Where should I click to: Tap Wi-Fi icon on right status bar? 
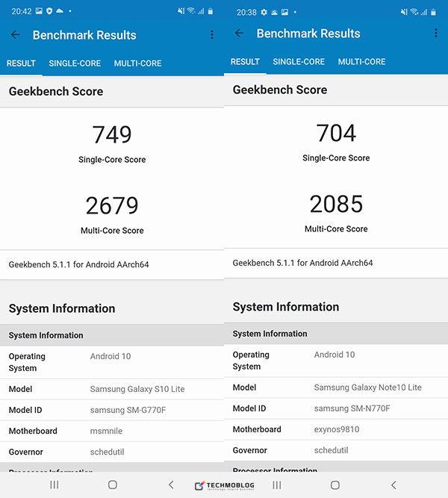(x=414, y=12)
